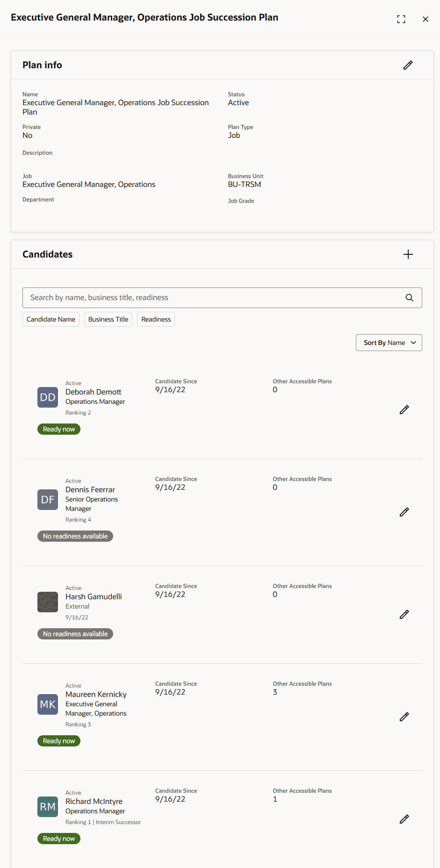This screenshot has width=440, height=868.
Task: Click the MK avatar for Maureen Kernicky
Action: pyautogui.click(x=48, y=704)
